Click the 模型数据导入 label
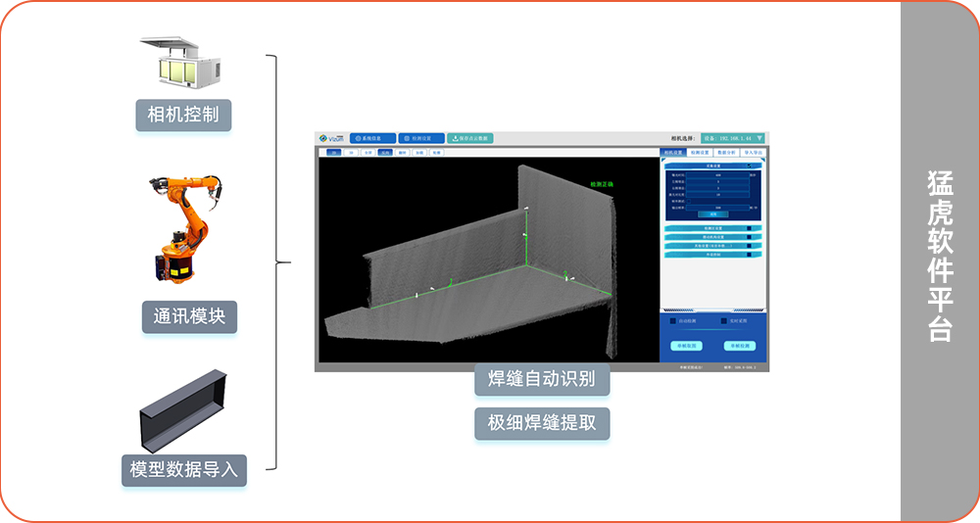Viewport: 980px width, 523px height. coord(184,470)
